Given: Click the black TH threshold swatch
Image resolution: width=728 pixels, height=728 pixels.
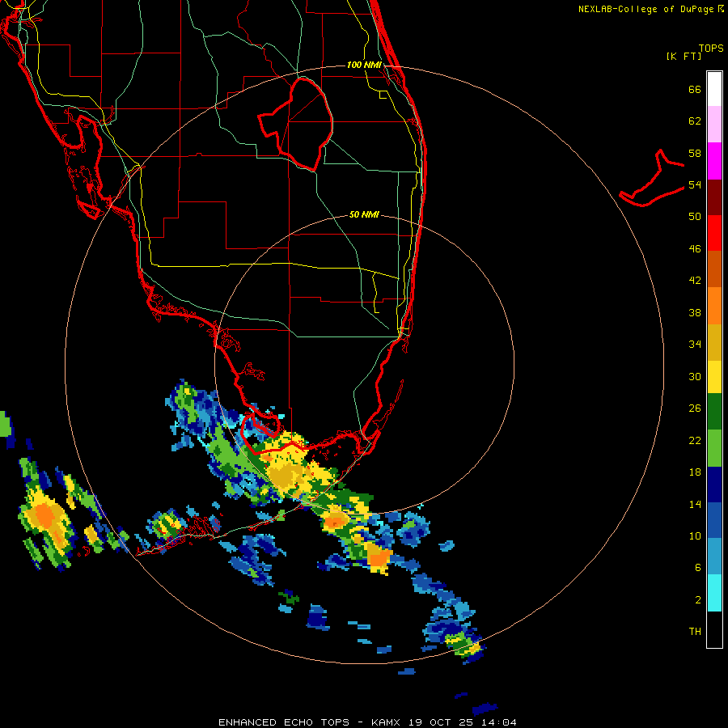Looking at the screenshot, I should click(x=714, y=629).
